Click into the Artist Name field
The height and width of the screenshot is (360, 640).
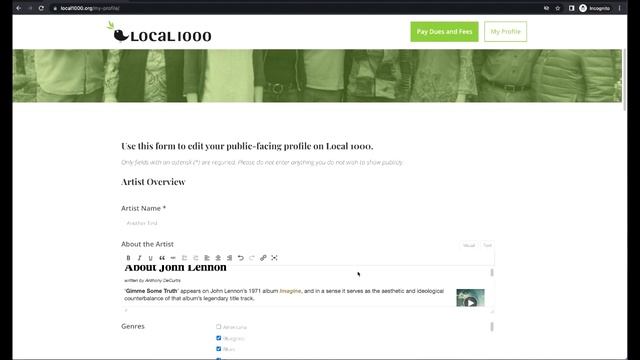308,223
